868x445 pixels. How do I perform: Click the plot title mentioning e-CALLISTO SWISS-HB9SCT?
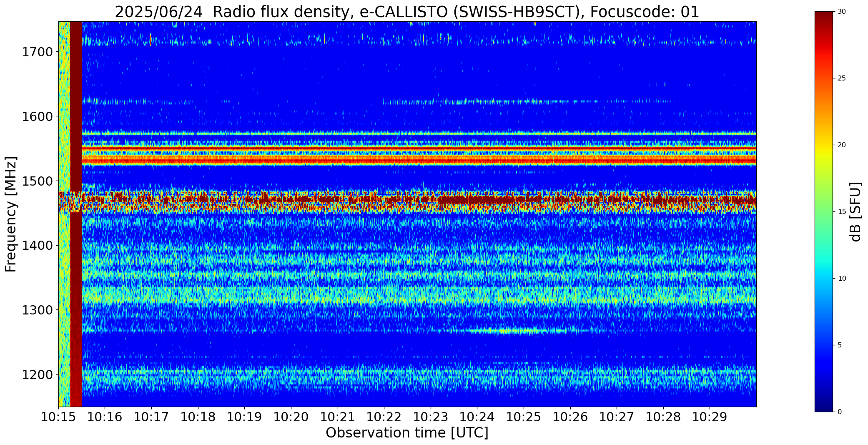pyautogui.click(x=407, y=12)
